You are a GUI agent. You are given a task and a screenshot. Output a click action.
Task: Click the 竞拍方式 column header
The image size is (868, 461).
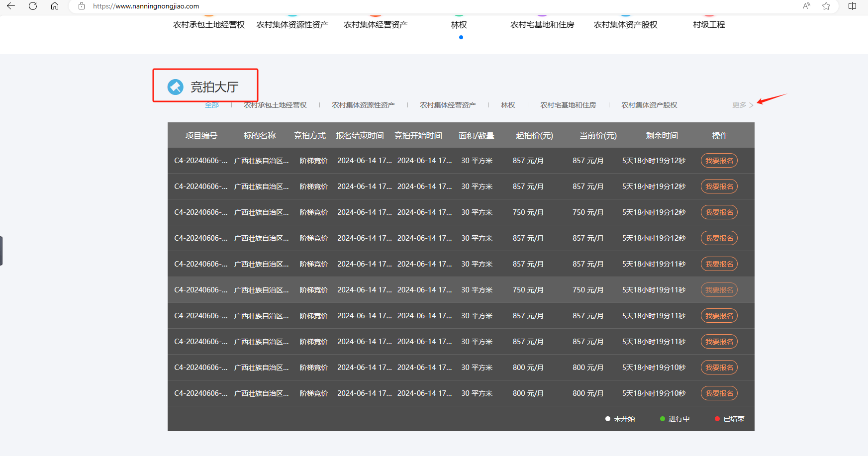point(309,135)
